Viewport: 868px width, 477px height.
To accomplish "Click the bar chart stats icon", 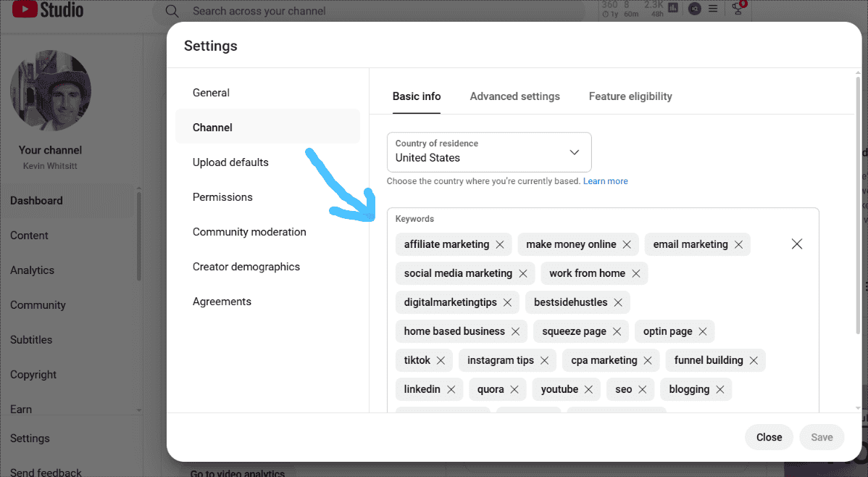I will [x=673, y=8].
